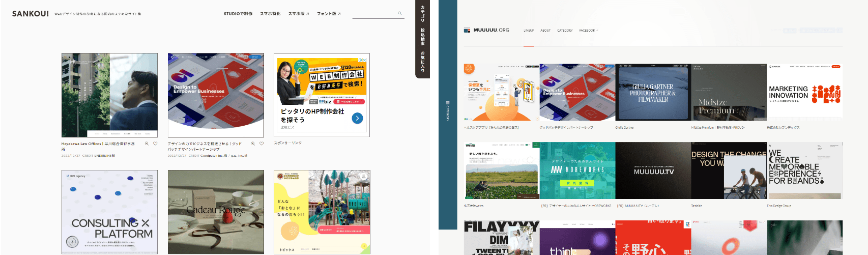Click the También caption text
Screen dimensions: 868x255
[697, 206]
